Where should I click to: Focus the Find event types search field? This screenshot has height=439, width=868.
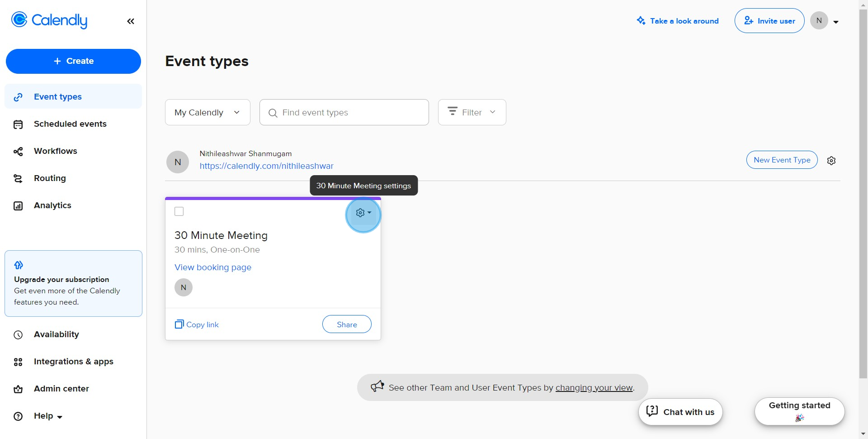pos(344,112)
